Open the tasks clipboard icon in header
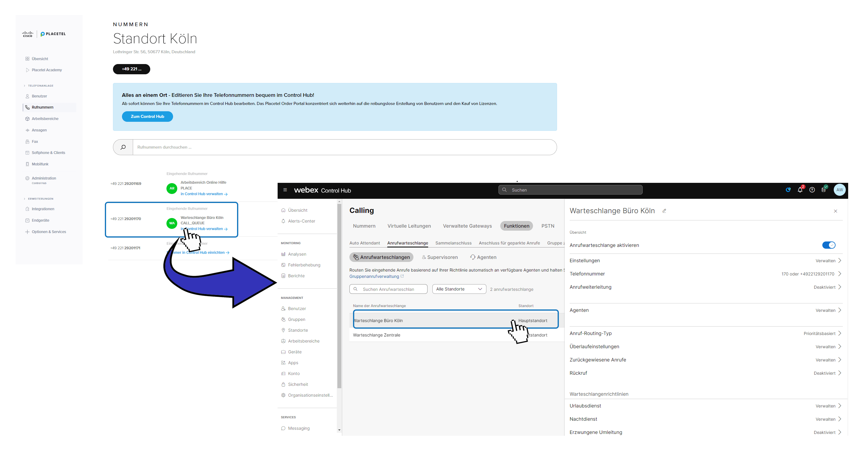868x461 pixels. click(824, 190)
